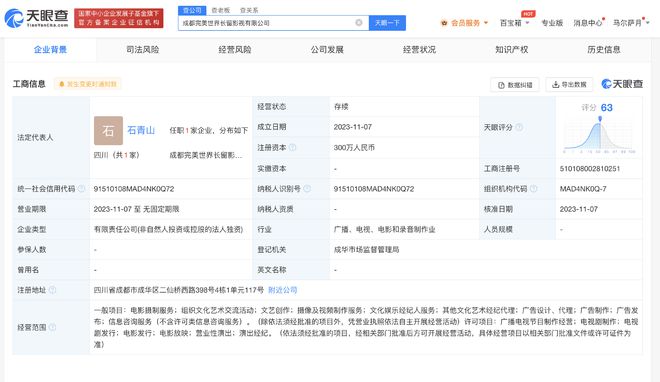This screenshot has height=382, width=660.
Task: Click organization code MAD4NK0Q-7
Action: (x=583, y=189)
